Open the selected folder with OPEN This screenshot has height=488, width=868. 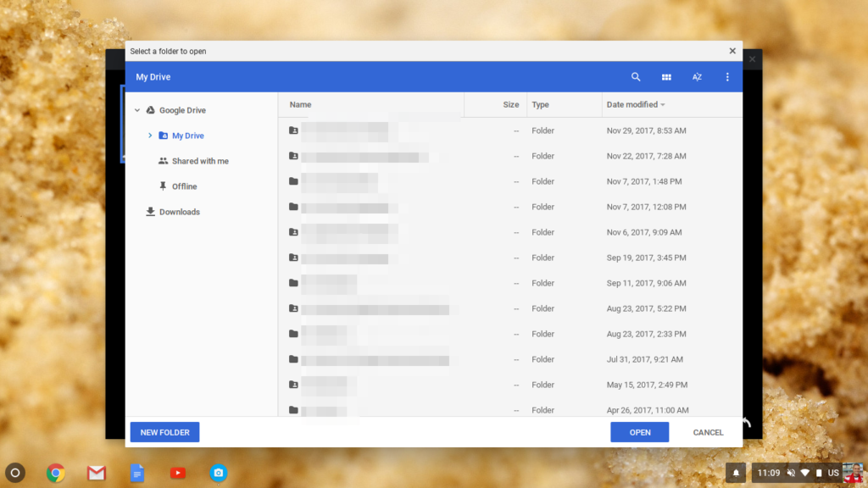639,432
